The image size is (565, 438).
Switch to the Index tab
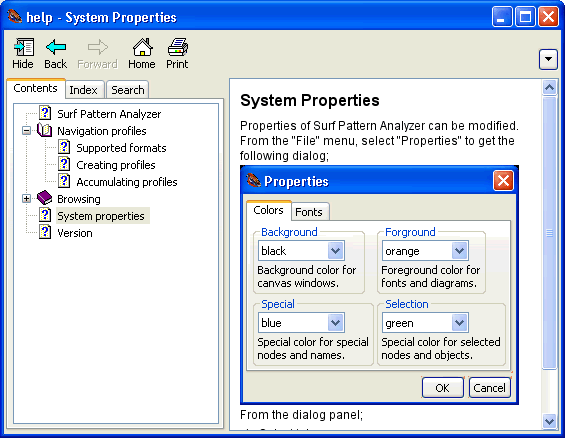coord(84,90)
